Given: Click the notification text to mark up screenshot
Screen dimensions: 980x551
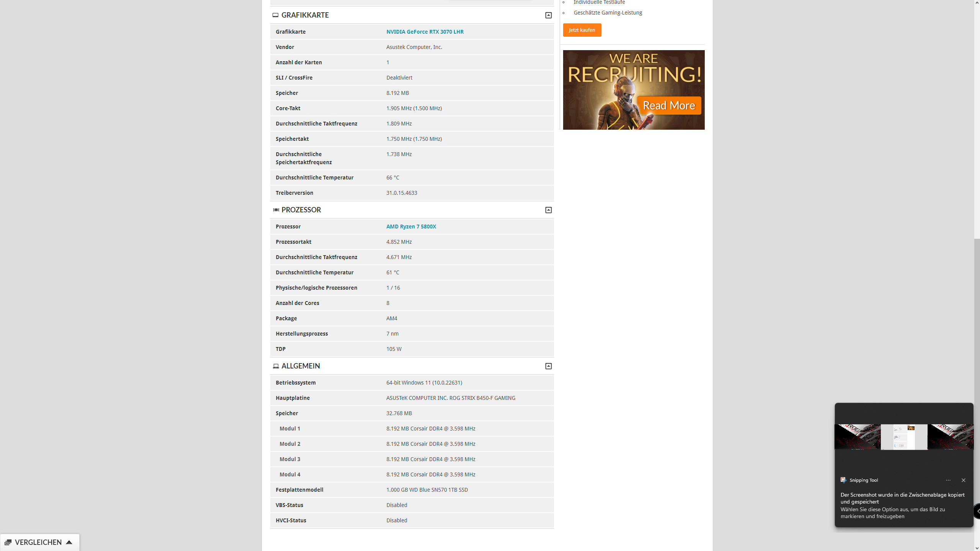Looking at the screenshot, I should click(x=902, y=505).
